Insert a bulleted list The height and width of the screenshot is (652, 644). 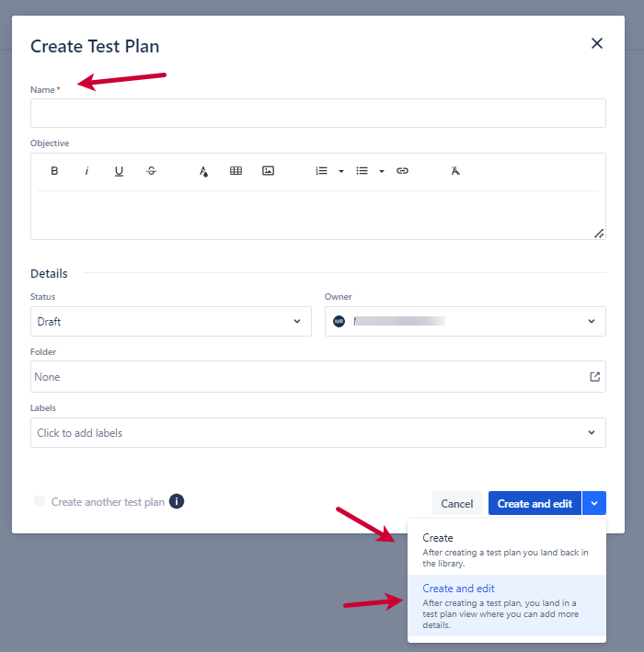362,171
